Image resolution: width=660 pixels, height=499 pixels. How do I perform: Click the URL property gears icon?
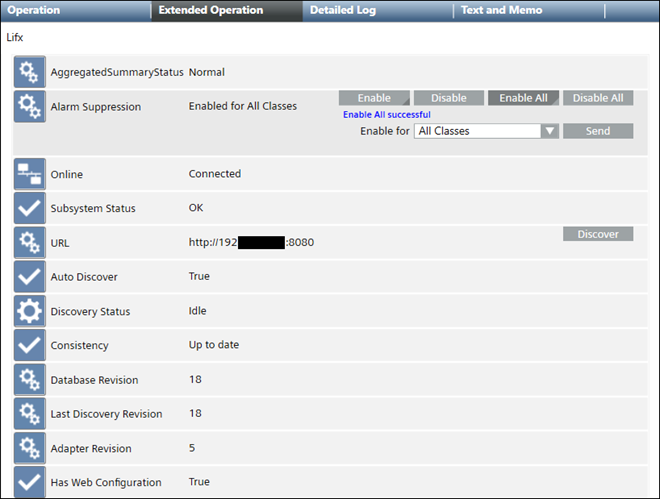[x=29, y=243]
